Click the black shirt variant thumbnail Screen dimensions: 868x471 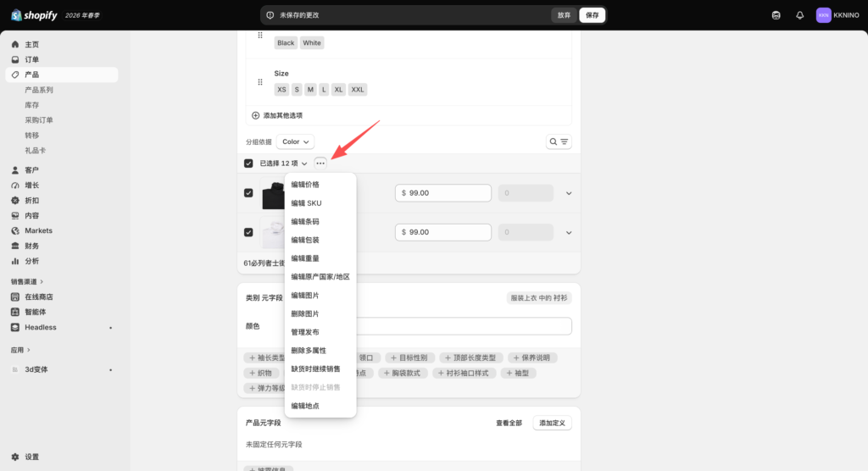point(273,194)
